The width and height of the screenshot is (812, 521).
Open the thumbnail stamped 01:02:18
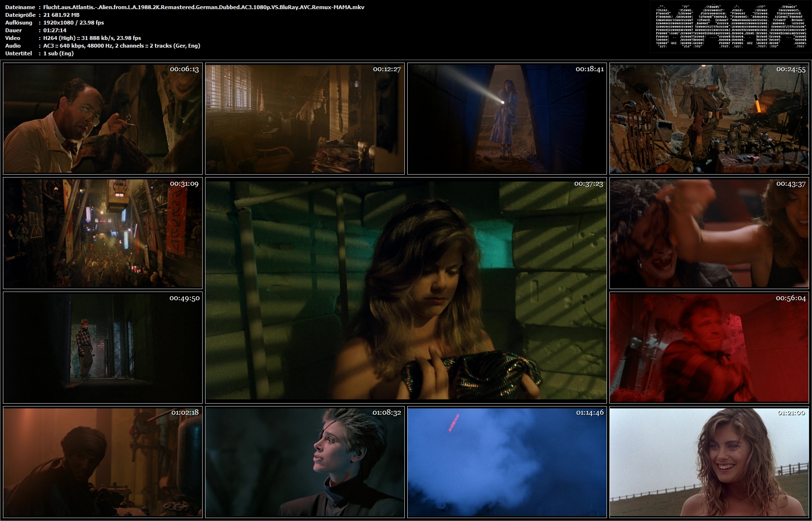(x=103, y=462)
